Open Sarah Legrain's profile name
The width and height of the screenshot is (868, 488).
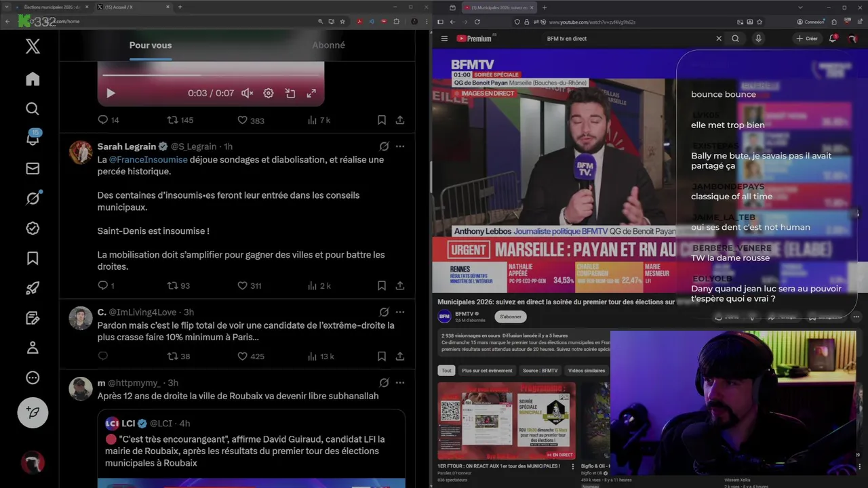point(127,146)
